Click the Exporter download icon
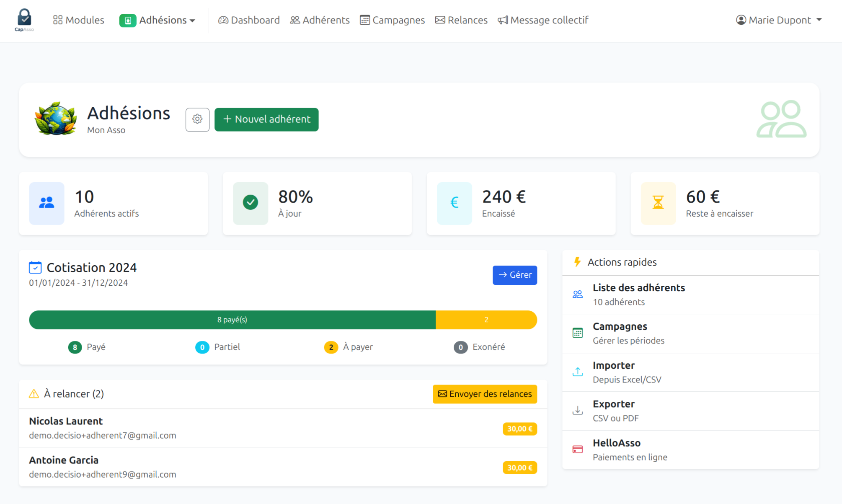Viewport: 842px width, 504px height. coord(578,411)
